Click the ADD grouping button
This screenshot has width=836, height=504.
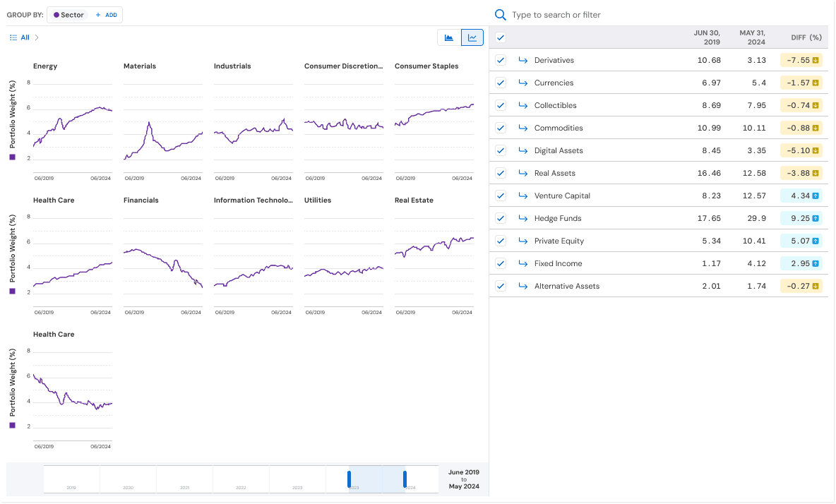point(106,15)
